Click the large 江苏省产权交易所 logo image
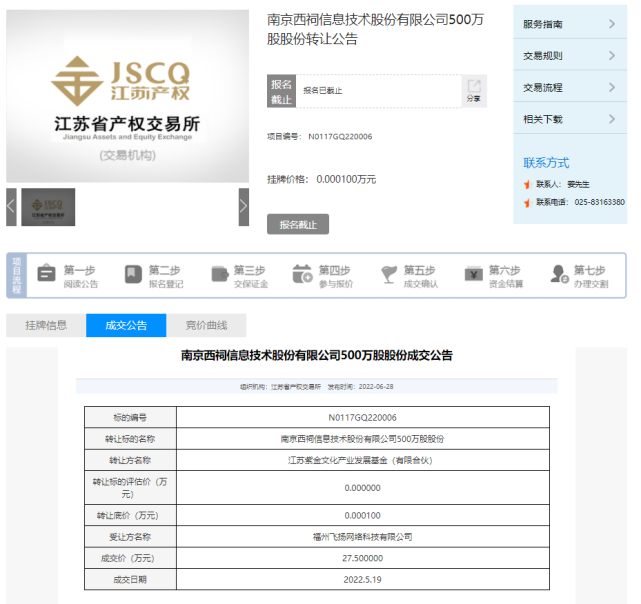Viewport: 641px width, 604px height. coord(128,96)
